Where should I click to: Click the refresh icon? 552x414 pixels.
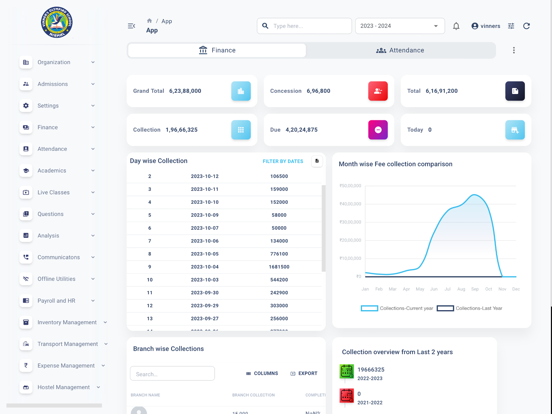point(526,26)
